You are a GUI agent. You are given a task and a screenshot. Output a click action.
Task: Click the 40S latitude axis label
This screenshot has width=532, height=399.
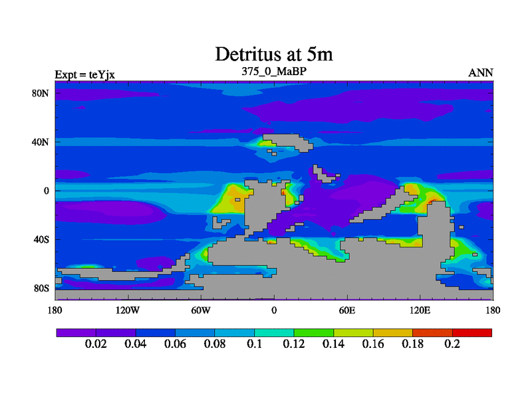coord(41,239)
